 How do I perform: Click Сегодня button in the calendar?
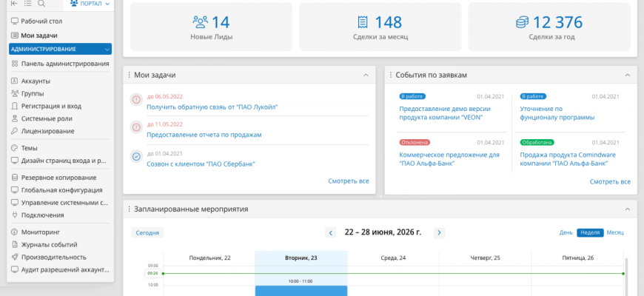pyautogui.click(x=147, y=232)
